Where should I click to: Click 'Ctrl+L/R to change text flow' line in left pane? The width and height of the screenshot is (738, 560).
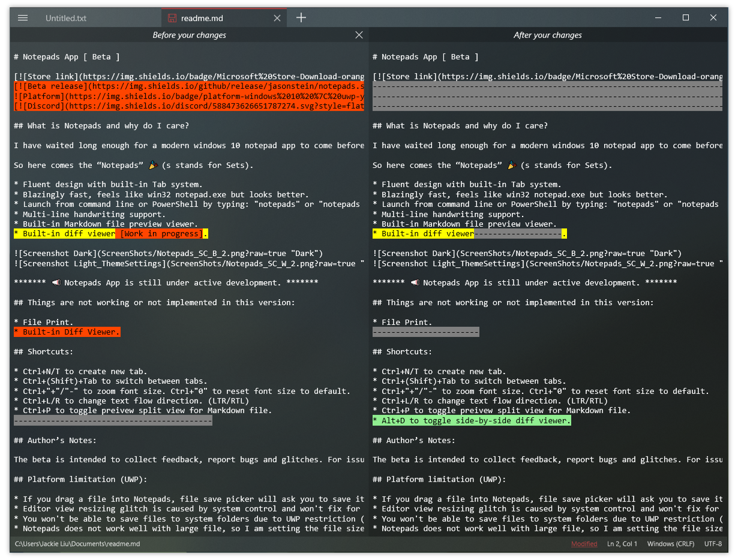(x=131, y=401)
